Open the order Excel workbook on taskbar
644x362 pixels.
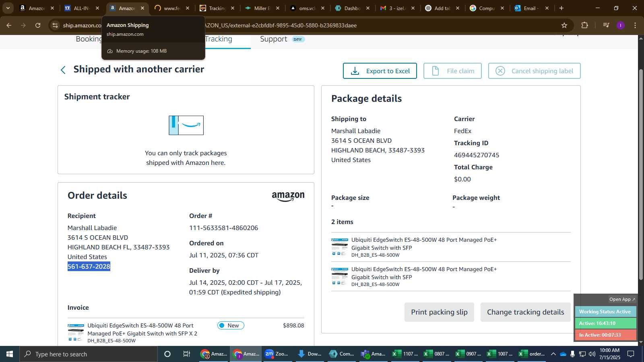533,354
